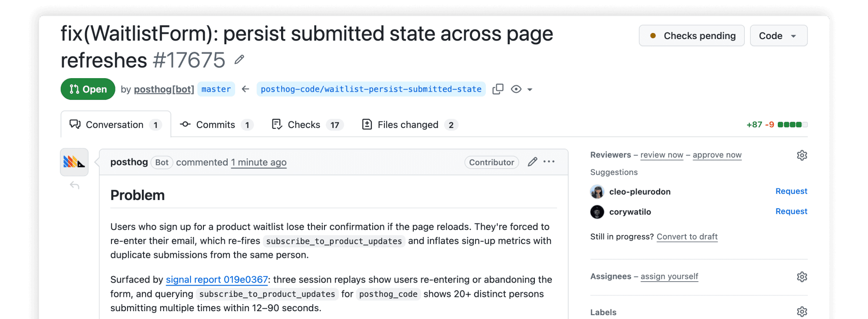
Task: Click the Contributor badge on the comment
Action: [x=491, y=162]
